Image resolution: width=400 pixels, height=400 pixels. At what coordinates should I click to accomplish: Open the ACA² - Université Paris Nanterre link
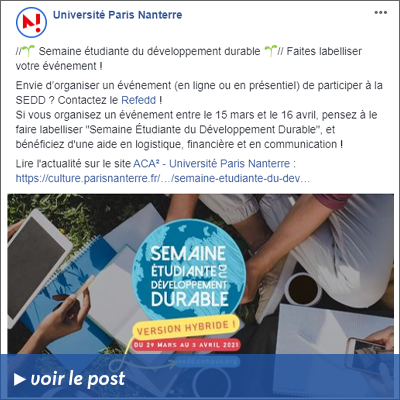click(212, 164)
